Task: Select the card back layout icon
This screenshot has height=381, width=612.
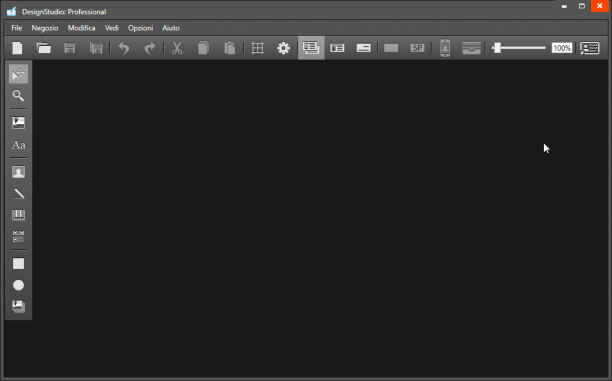Action: 363,48
